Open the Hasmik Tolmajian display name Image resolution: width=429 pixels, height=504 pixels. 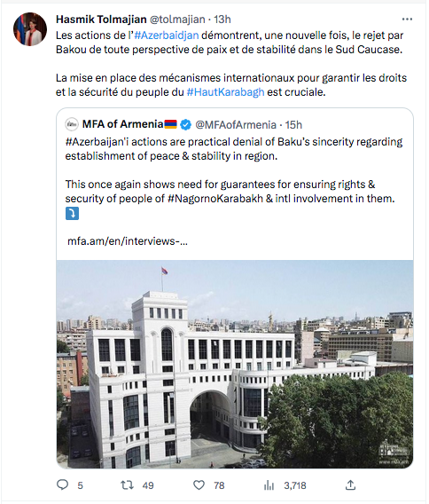(x=101, y=20)
